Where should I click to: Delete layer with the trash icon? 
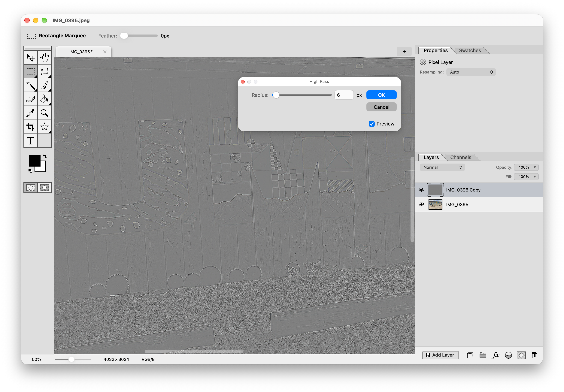(534, 355)
